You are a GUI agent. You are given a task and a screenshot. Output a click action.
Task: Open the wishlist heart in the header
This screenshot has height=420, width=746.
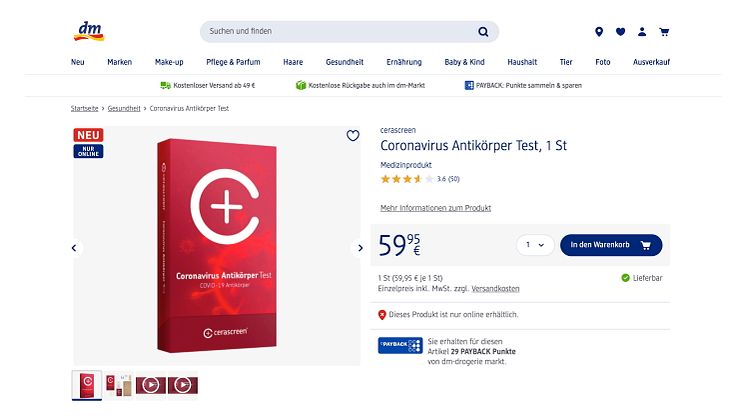click(x=620, y=32)
